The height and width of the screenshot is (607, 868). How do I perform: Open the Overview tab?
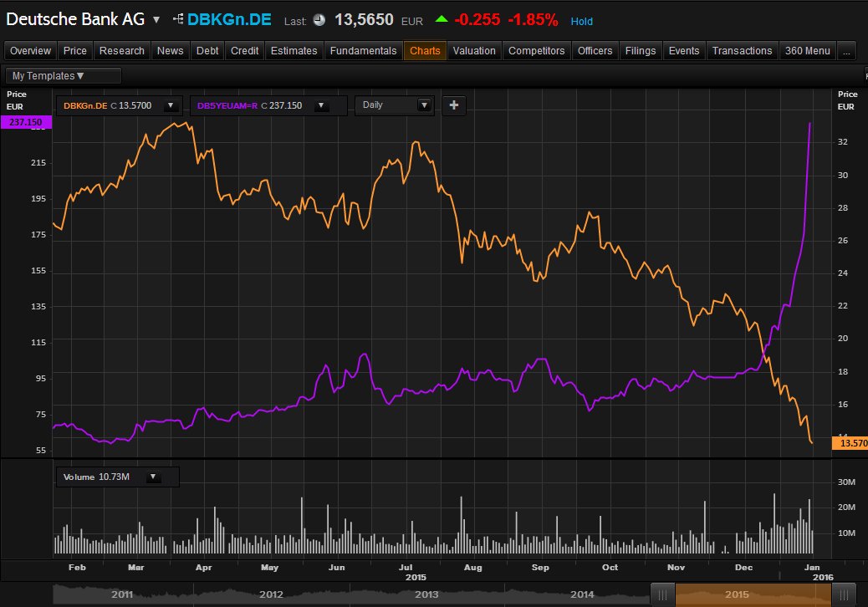click(30, 51)
